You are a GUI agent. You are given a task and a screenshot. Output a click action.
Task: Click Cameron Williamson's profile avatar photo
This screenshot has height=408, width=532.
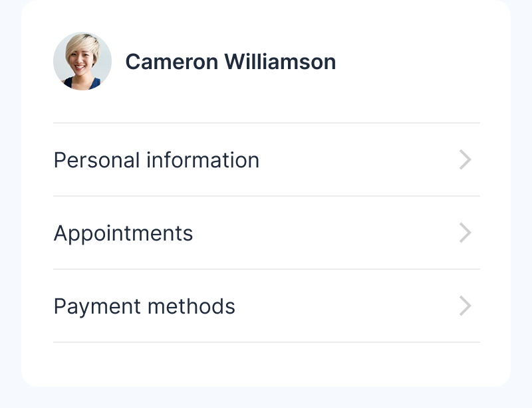click(82, 61)
